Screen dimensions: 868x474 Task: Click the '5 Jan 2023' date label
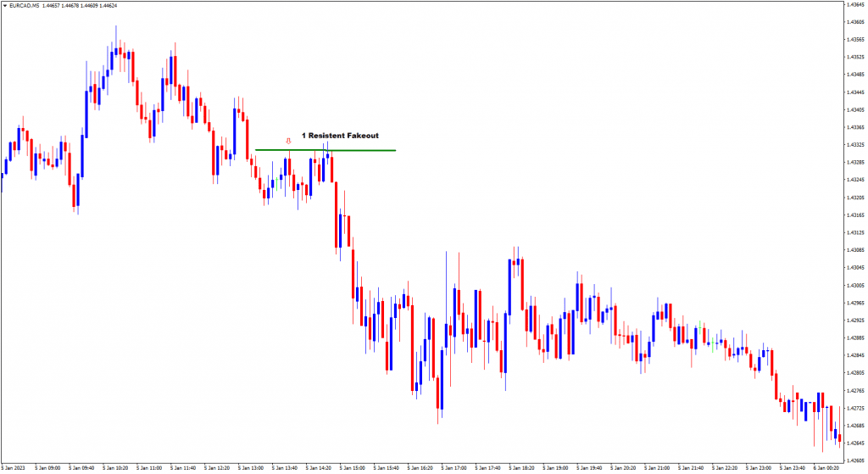pos(14,468)
